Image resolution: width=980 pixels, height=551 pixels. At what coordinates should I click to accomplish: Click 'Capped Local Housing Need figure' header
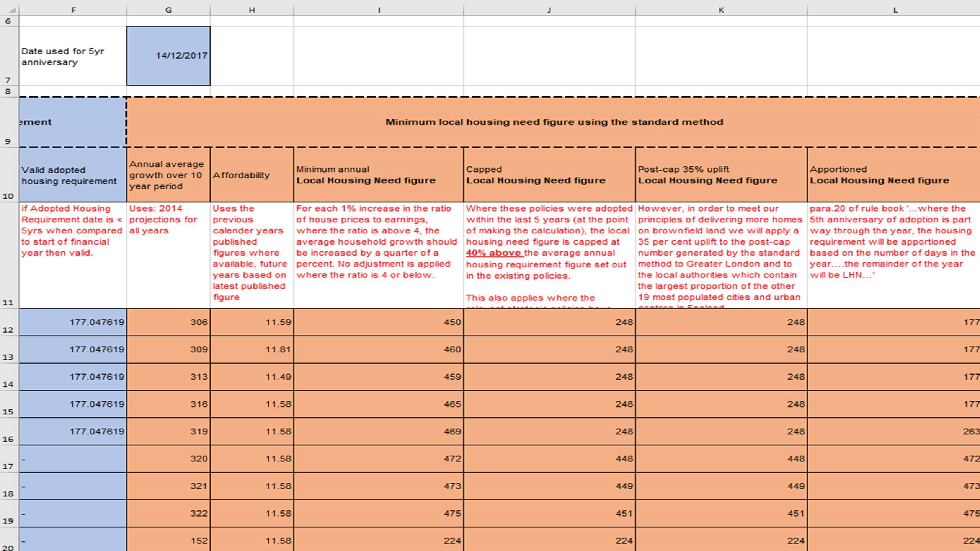(x=549, y=175)
